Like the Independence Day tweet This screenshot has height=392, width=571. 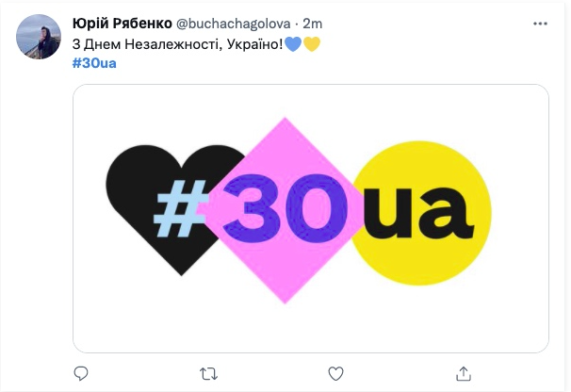click(335, 373)
